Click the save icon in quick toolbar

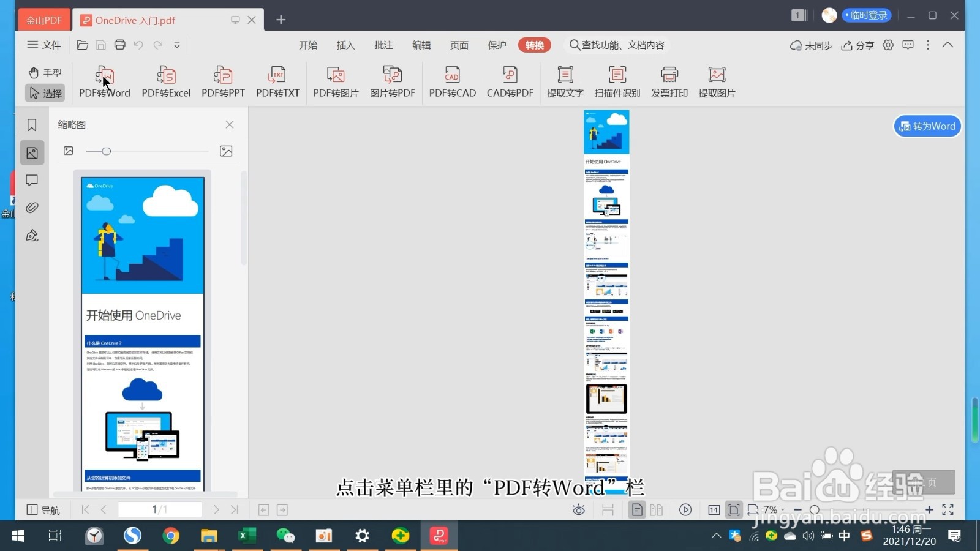click(101, 45)
